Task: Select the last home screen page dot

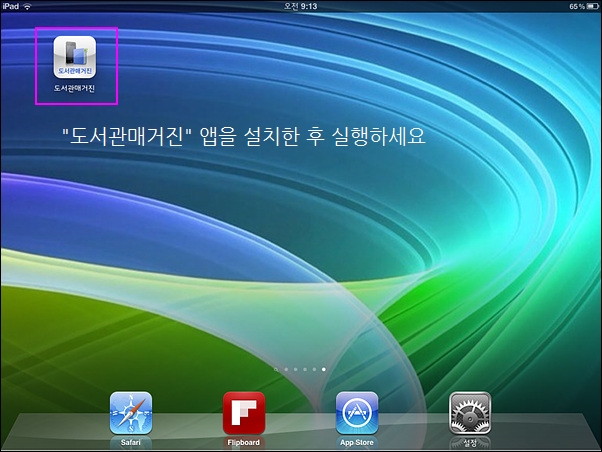Action: pos(324,369)
